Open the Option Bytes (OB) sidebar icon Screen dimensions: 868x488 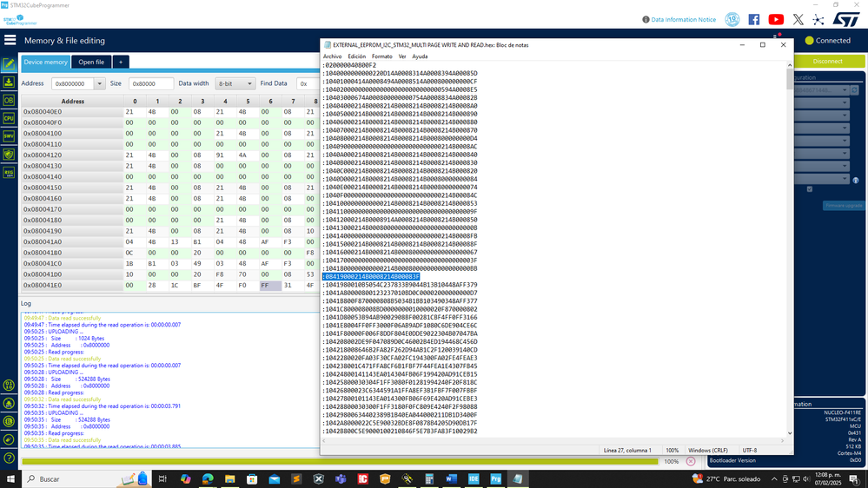click(x=9, y=101)
